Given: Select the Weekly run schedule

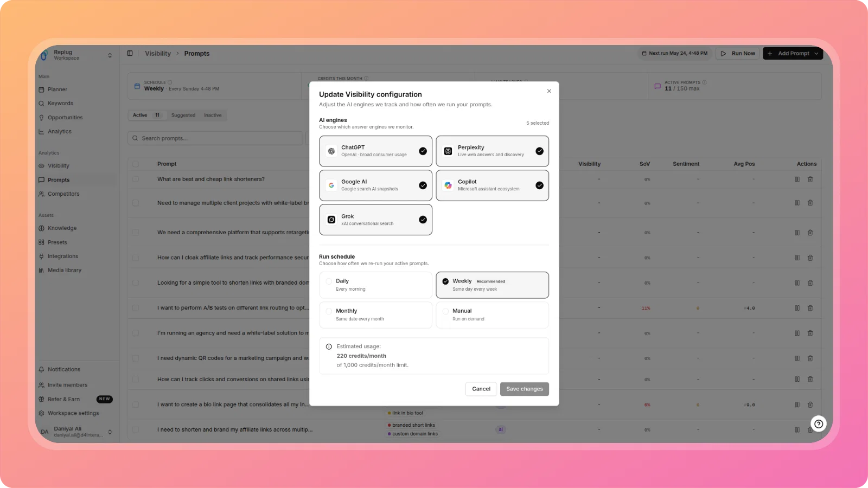Looking at the screenshot, I should 492,285.
